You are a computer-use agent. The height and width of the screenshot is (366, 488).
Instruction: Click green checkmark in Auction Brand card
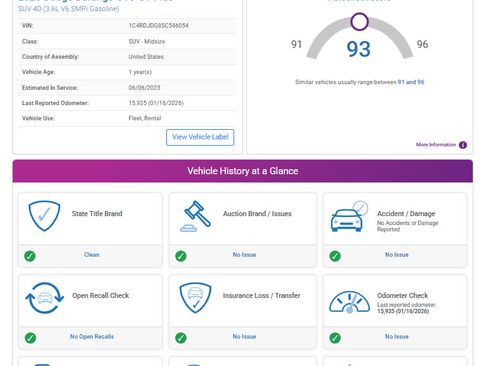(181, 256)
